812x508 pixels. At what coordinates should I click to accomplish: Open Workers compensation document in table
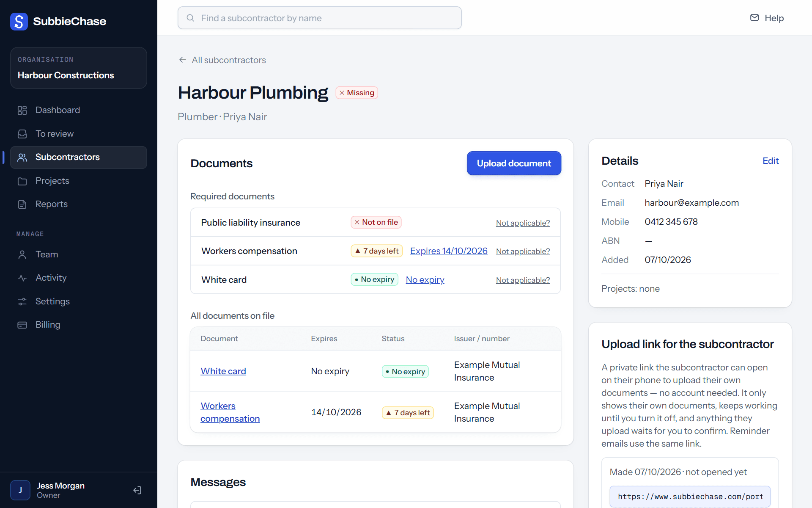click(x=230, y=412)
